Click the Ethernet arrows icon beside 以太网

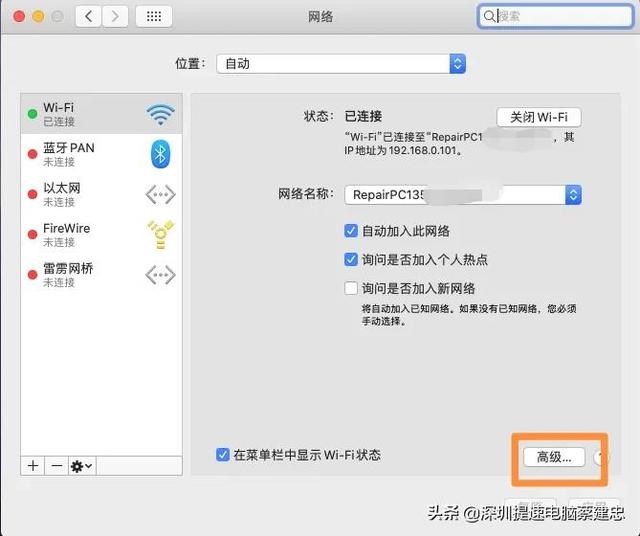pyautogui.click(x=160, y=194)
